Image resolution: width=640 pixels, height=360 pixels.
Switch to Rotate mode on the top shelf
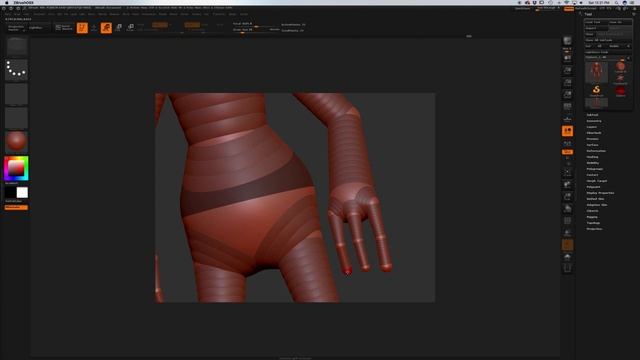point(131,28)
